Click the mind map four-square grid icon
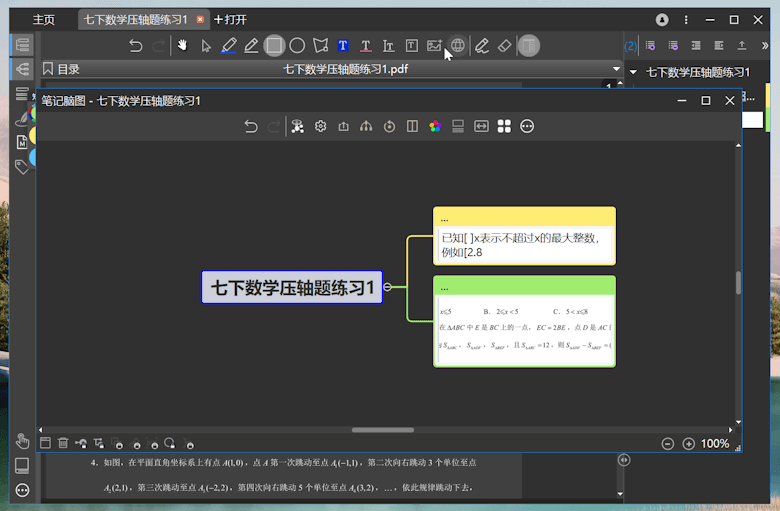 (x=504, y=126)
